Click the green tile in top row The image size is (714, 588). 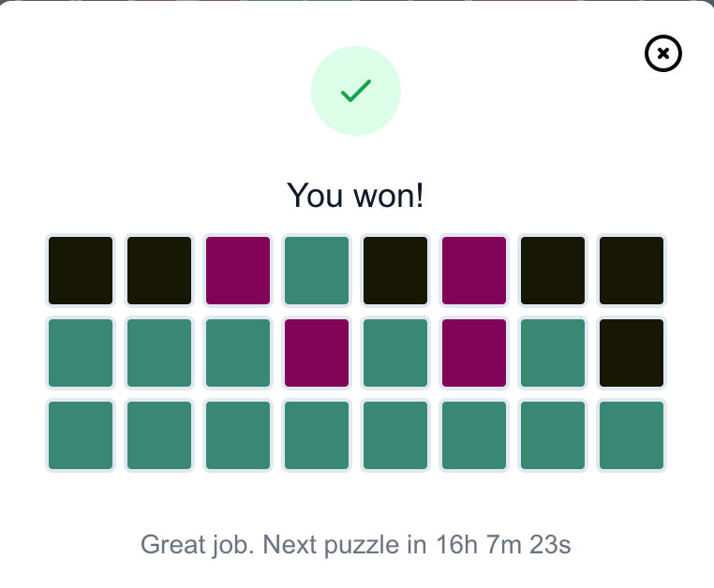tap(317, 271)
